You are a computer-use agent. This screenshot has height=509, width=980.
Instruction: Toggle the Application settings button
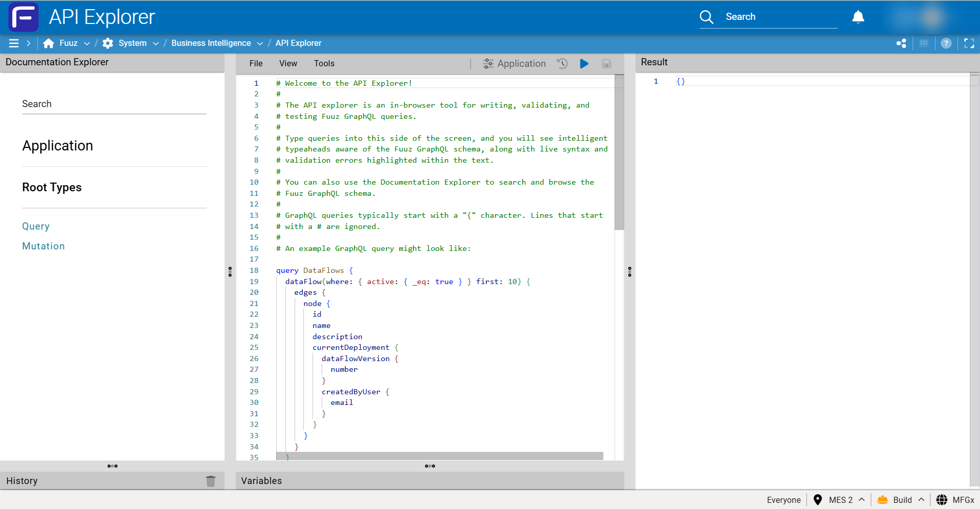tap(514, 64)
